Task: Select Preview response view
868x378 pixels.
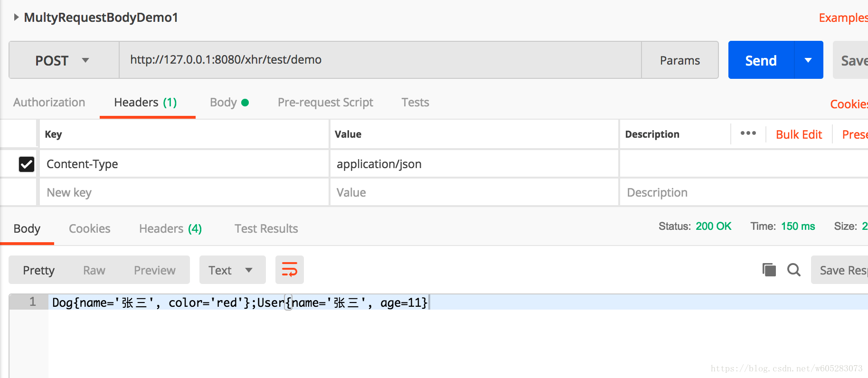Action: pos(155,270)
